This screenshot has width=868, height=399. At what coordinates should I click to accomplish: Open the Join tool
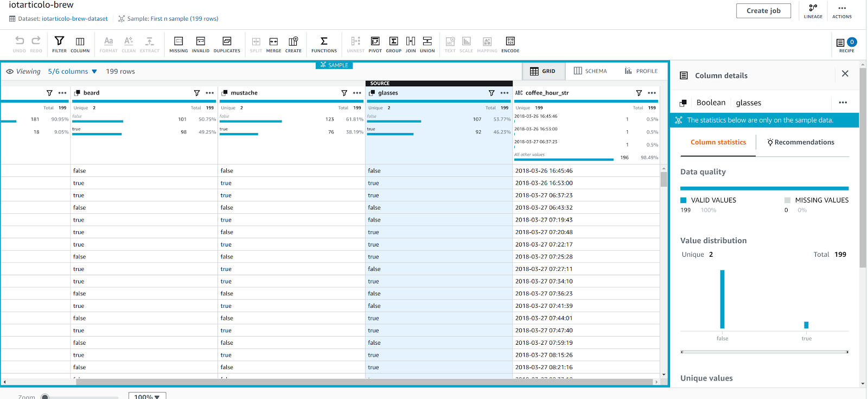411,45
